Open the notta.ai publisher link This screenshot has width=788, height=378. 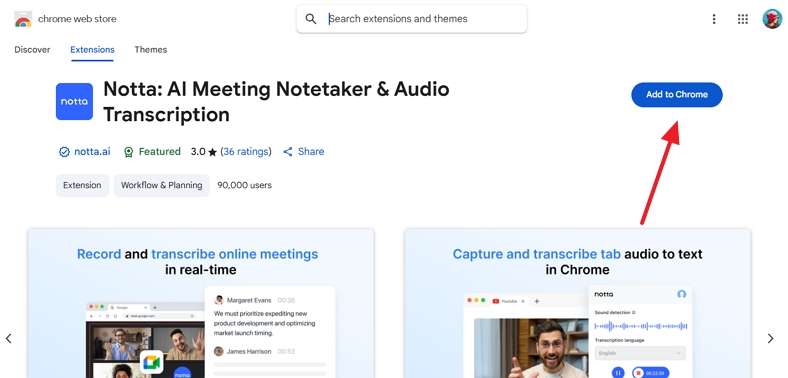click(x=92, y=152)
